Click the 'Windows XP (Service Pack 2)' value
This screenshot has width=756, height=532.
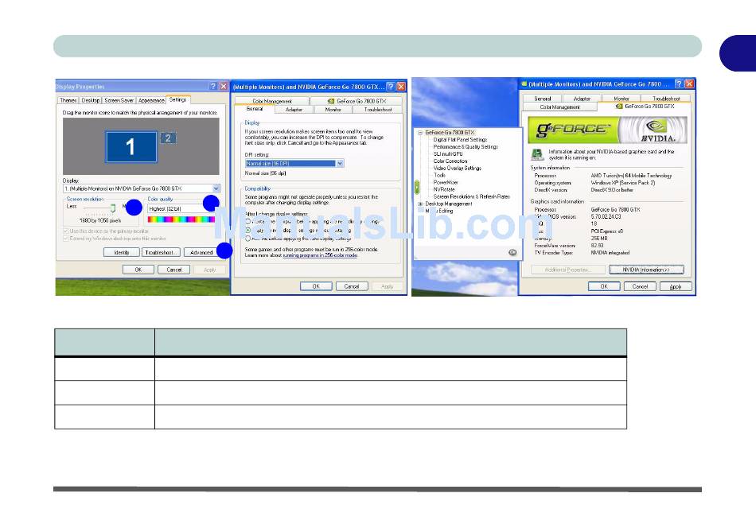point(622,183)
